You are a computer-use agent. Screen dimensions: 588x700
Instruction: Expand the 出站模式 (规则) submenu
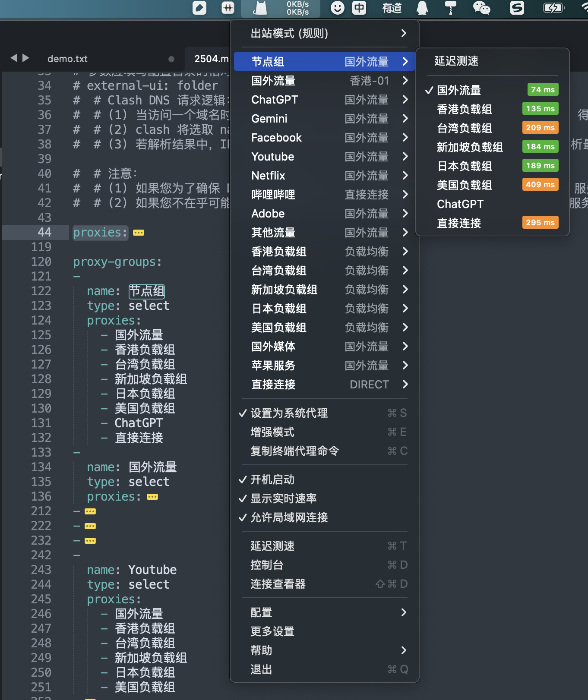tap(325, 33)
